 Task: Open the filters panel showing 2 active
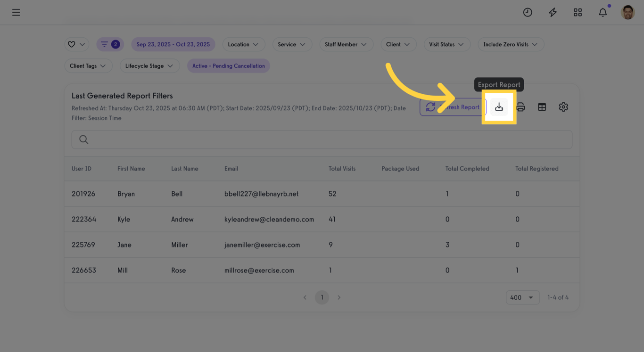click(x=110, y=44)
